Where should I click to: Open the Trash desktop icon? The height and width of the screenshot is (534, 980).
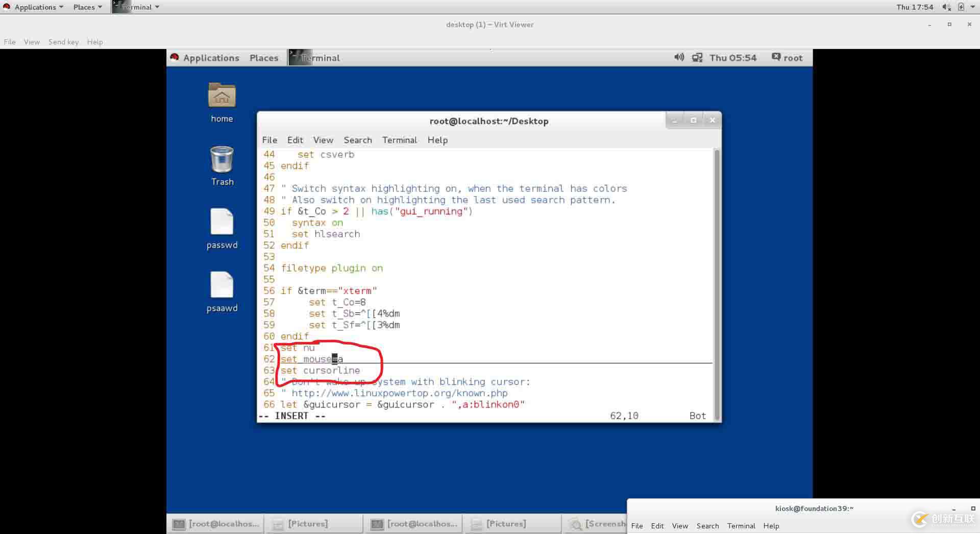click(x=222, y=160)
